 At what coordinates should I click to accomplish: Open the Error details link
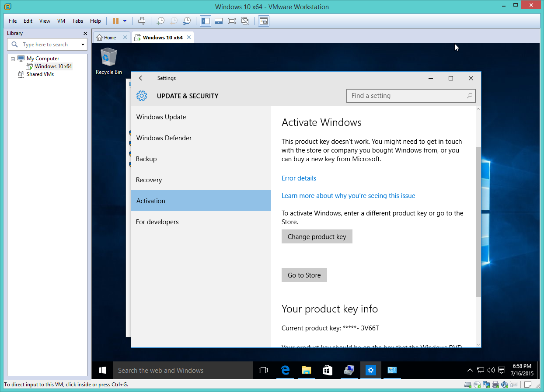click(x=299, y=178)
